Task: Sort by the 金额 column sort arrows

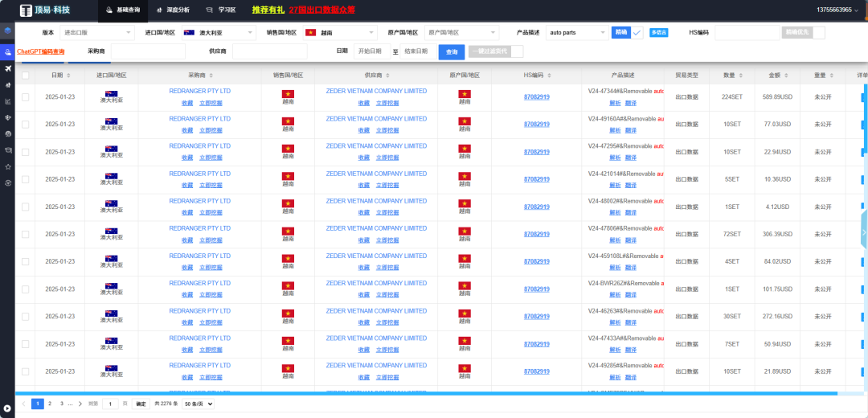Action: (x=786, y=76)
